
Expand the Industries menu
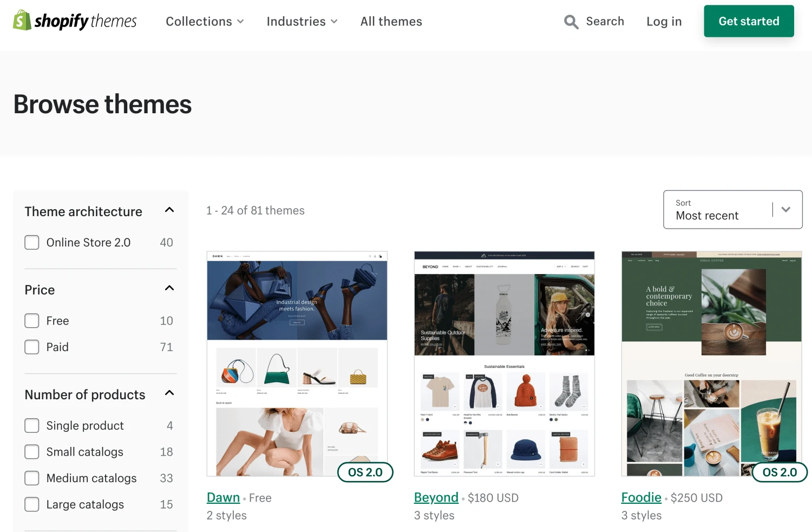[302, 22]
